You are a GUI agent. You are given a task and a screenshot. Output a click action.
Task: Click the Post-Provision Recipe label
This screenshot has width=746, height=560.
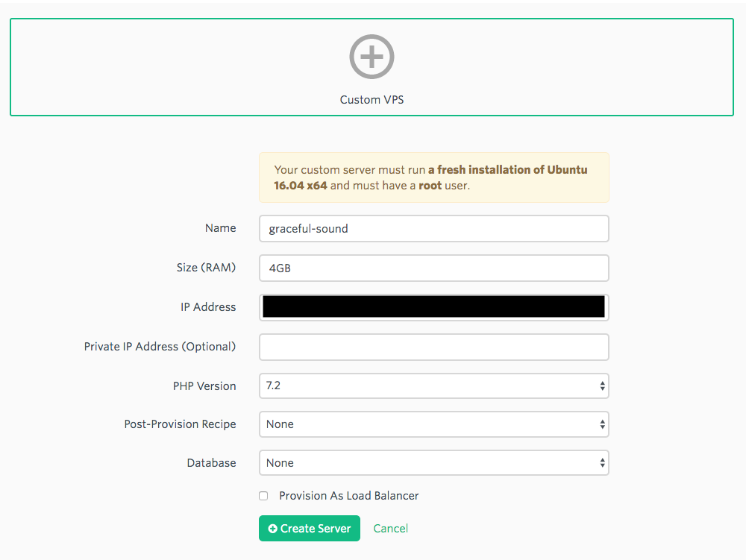[180, 424]
